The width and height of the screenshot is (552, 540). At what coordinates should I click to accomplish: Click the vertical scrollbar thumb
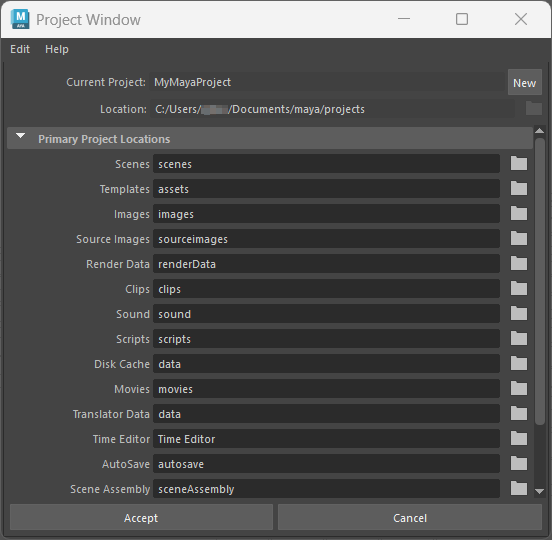[x=540, y=281]
